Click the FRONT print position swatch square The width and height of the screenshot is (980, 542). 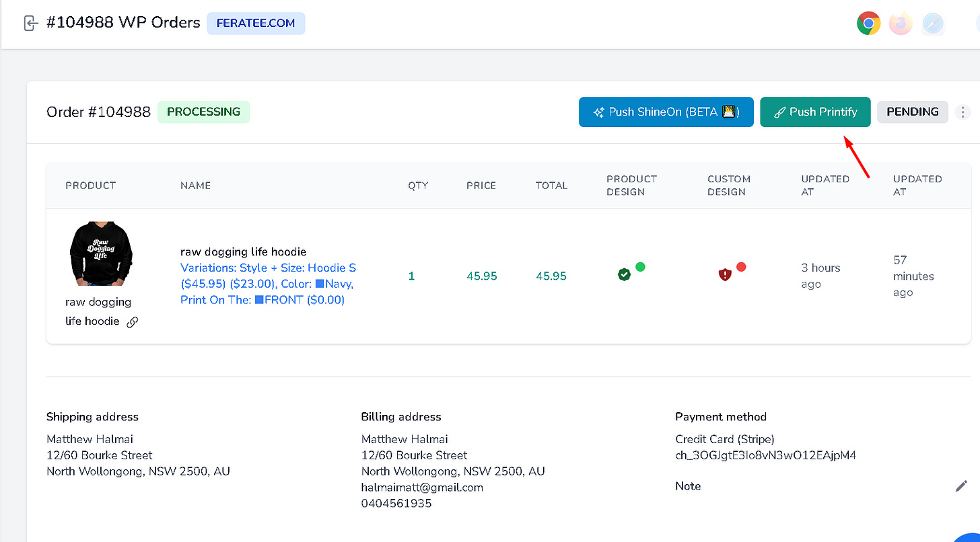coord(259,300)
